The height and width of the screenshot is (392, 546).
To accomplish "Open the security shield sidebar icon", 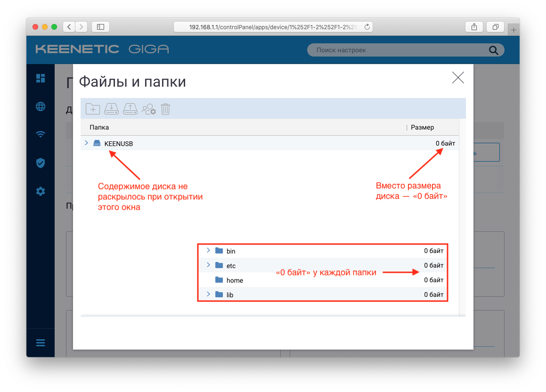I will [41, 163].
